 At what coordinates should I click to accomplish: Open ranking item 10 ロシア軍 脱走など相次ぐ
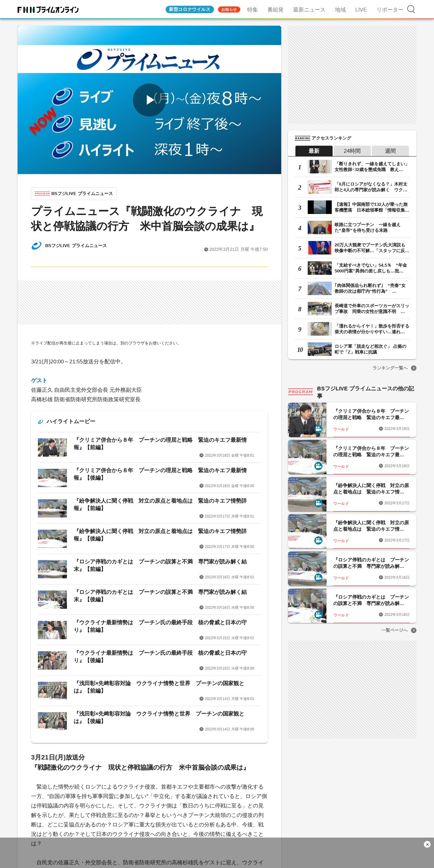(x=352, y=349)
